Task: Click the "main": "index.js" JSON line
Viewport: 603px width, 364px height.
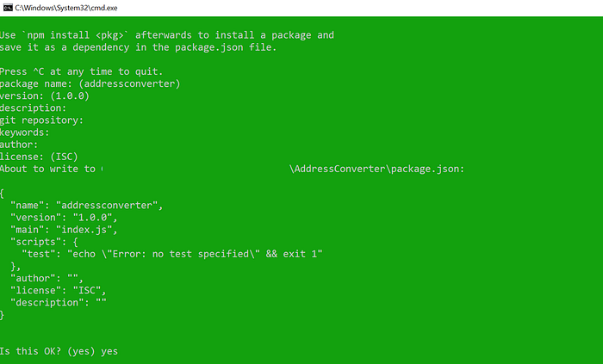Action: [64, 230]
